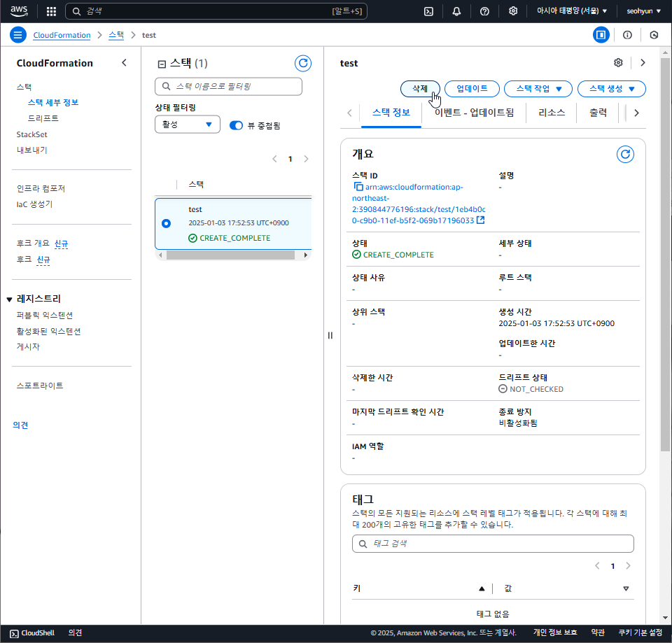Click the split pane resize handle

(330, 335)
